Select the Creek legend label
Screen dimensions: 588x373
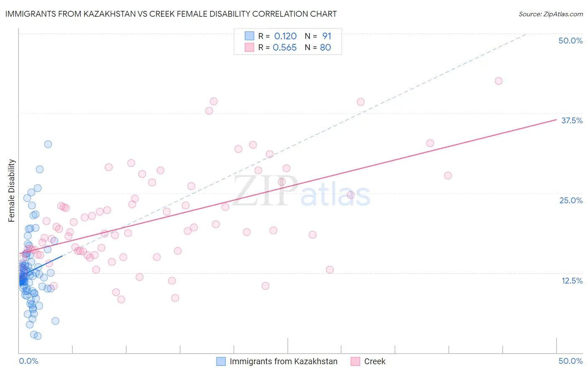click(x=375, y=361)
